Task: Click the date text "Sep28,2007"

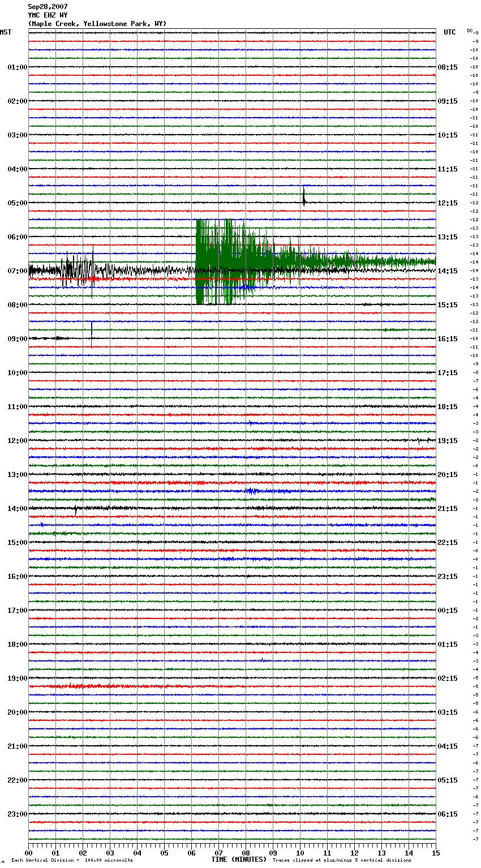Action: click(x=48, y=7)
